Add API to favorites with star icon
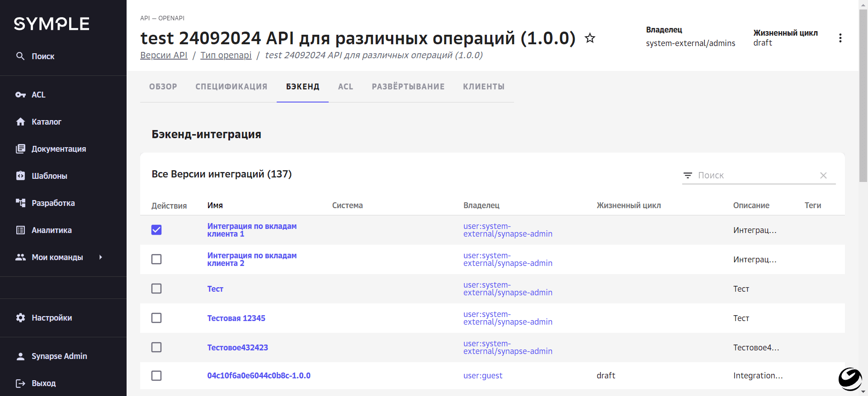 click(x=590, y=38)
